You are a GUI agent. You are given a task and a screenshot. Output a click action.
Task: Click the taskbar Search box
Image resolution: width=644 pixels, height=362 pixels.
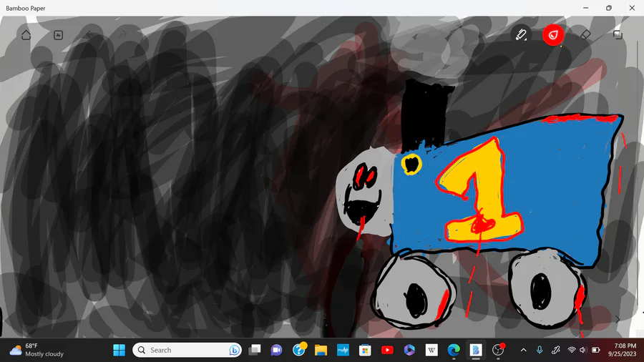point(187,350)
